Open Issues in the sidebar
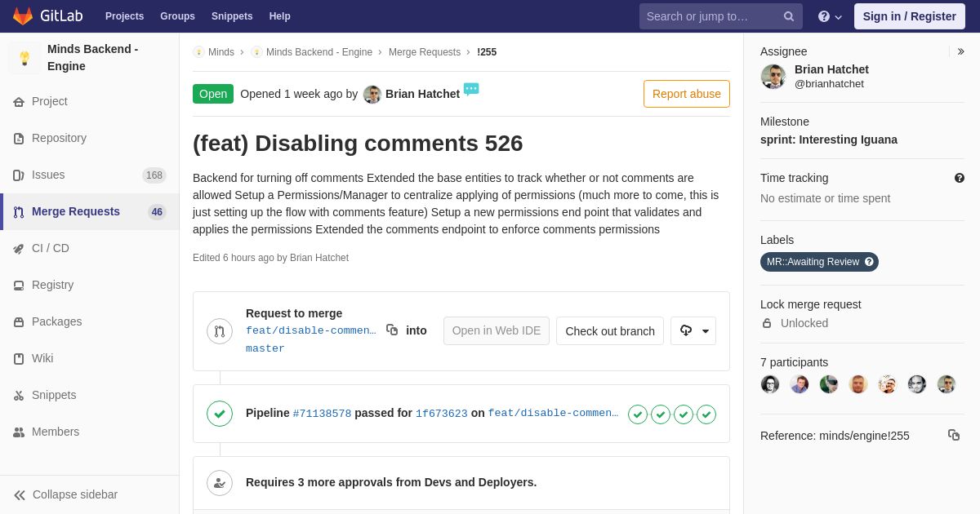 click(x=90, y=175)
